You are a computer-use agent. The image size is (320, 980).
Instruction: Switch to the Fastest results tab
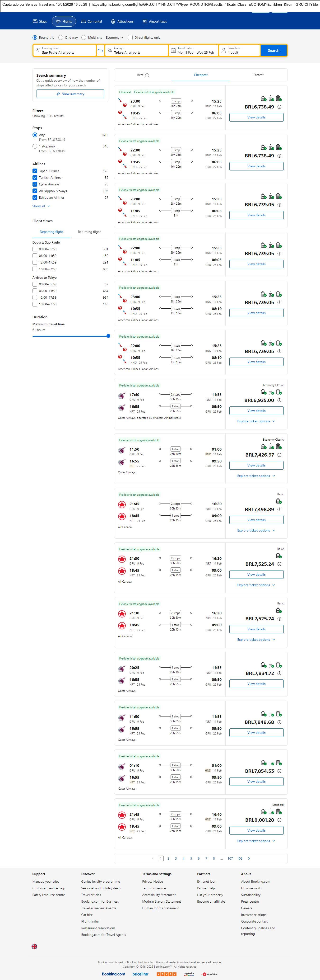point(258,75)
